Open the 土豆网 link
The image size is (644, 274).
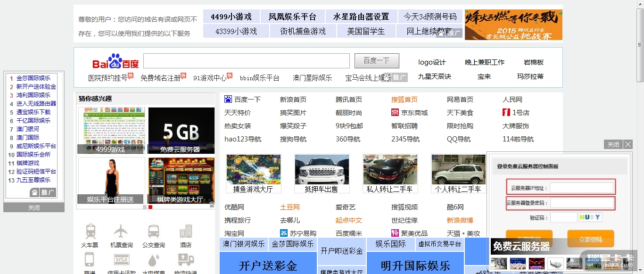[290, 207]
